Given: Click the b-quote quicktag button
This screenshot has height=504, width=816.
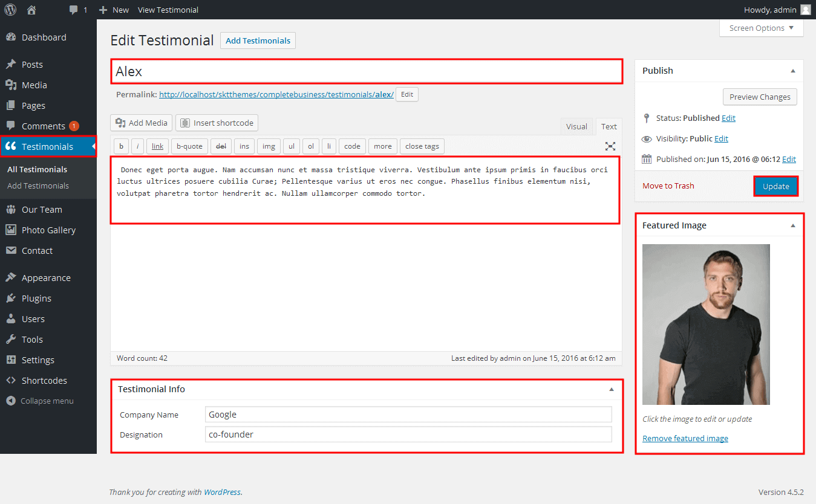Looking at the screenshot, I should 190,146.
